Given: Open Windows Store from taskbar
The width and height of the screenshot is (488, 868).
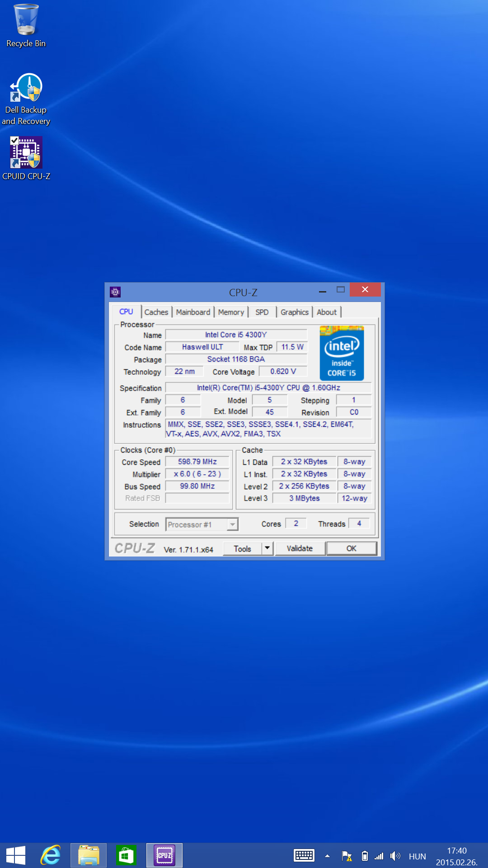Looking at the screenshot, I should pyautogui.click(x=126, y=855).
